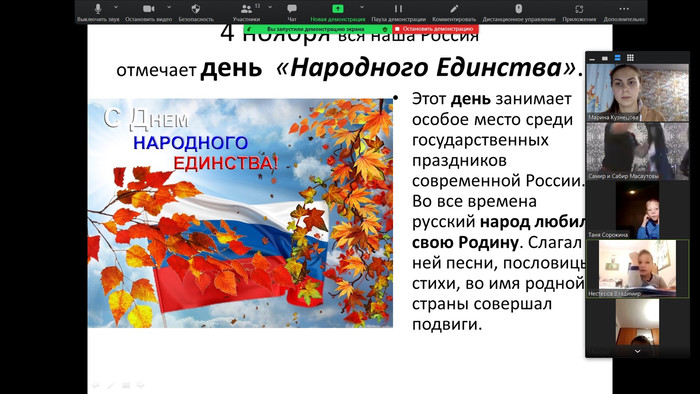Click the green sharing status indicator bar

[317, 29]
